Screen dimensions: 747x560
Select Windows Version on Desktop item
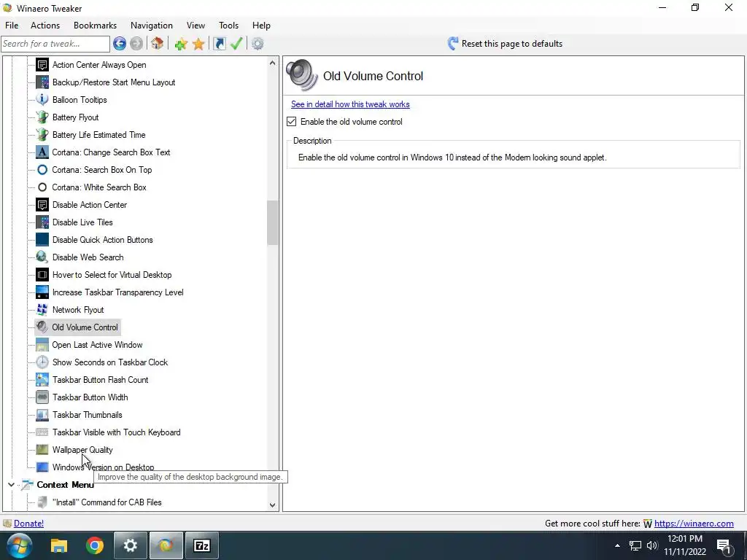[103, 467]
